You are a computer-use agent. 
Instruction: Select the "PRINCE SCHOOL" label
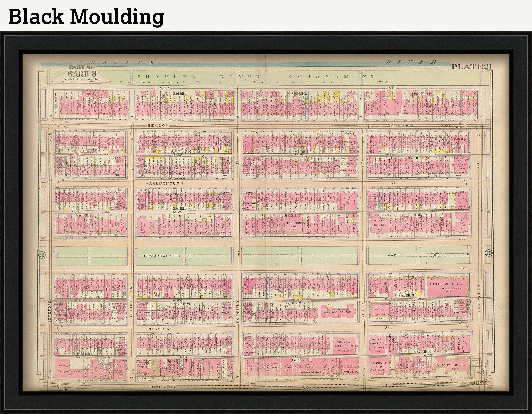pos(338,312)
